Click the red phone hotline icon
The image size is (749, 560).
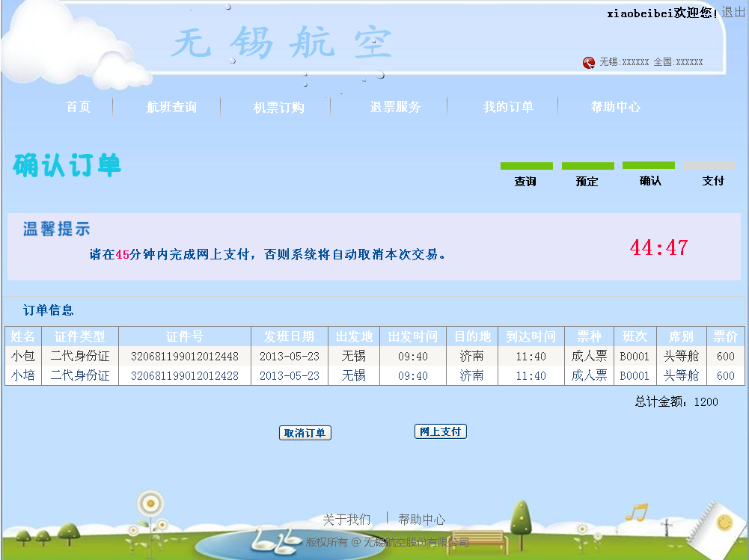click(588, 63)
